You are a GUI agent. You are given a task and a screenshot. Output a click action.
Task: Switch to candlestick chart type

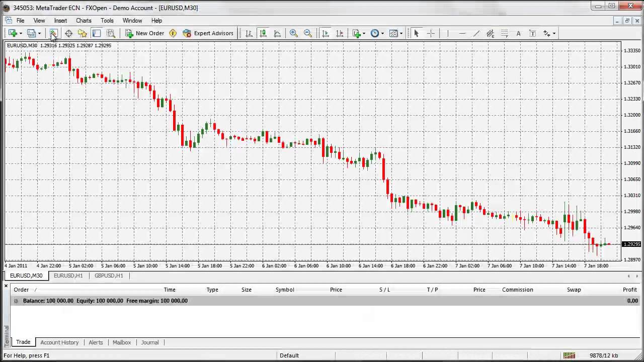263,33
